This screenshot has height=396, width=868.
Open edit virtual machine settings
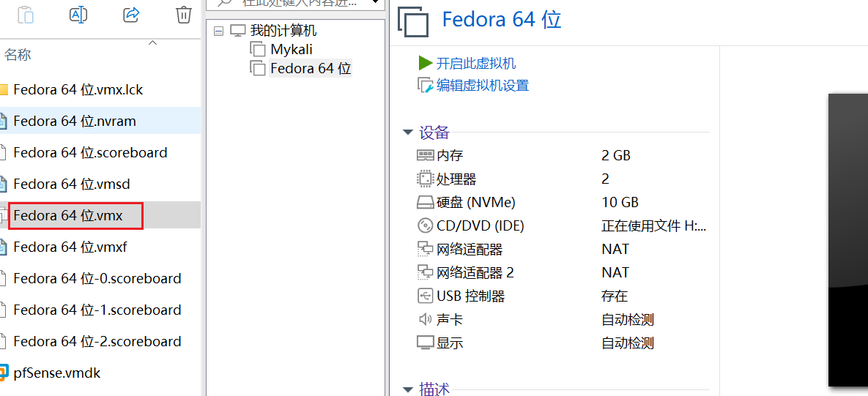pyautogui.click(x=482, y=86)
